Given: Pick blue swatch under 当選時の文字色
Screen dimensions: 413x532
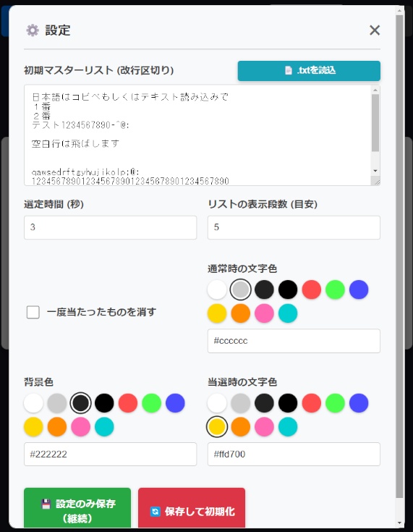Looking at the screenshot, I should pyautogui.click(x=359, y=403).
